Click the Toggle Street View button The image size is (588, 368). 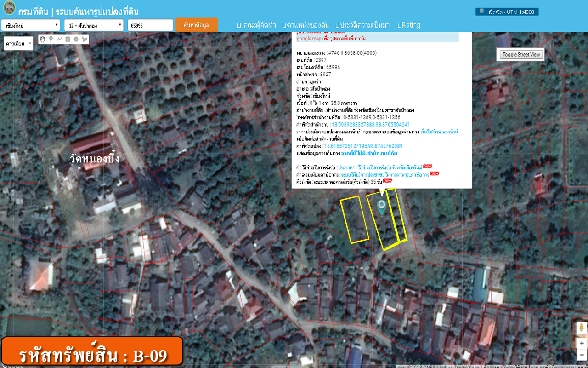coord(521,55)
